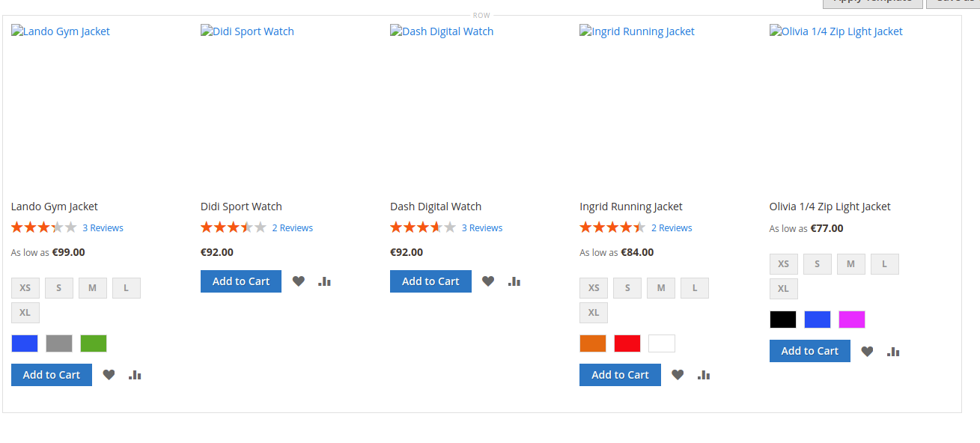The height and width of the screenshot is (443, 980).
Task: Add Lando Gym Jacket to compare list
Action: [135, 374]
